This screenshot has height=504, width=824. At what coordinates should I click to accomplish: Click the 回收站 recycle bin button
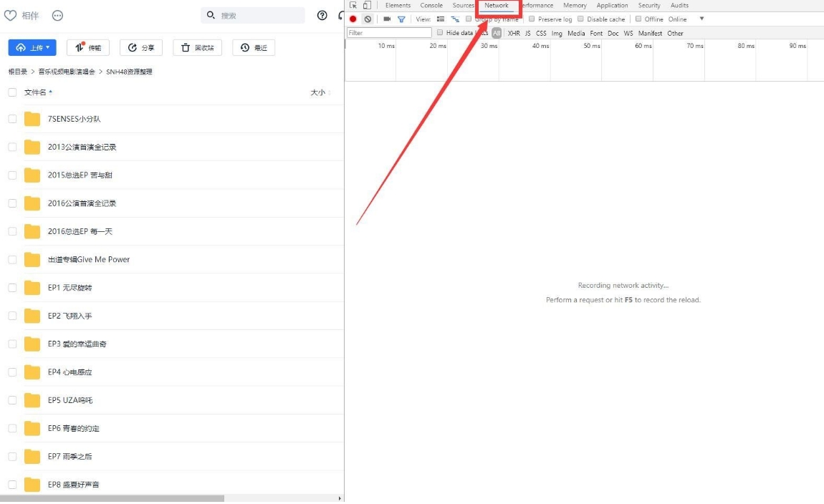click(197, 47)
